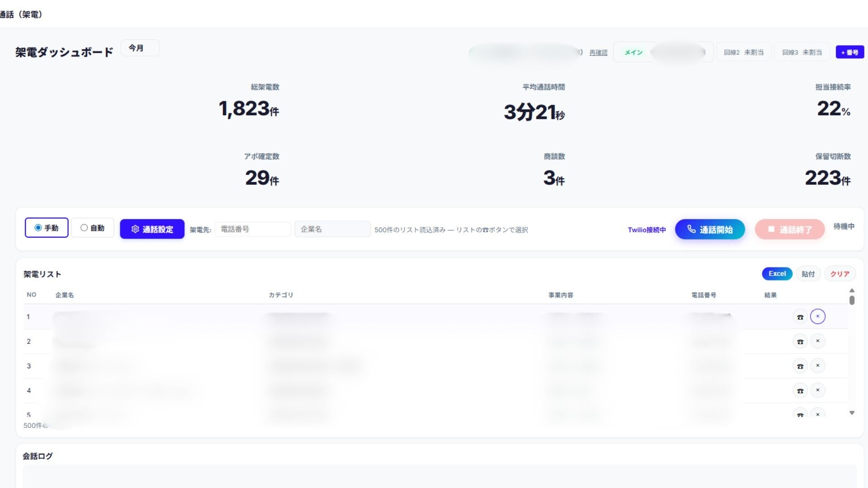Click the phone icon in row 2

click(800, 342)
